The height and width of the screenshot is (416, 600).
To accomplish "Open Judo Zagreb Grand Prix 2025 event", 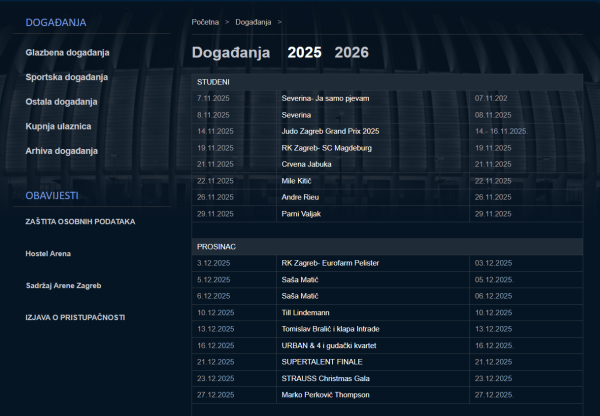I will point(330,131).
